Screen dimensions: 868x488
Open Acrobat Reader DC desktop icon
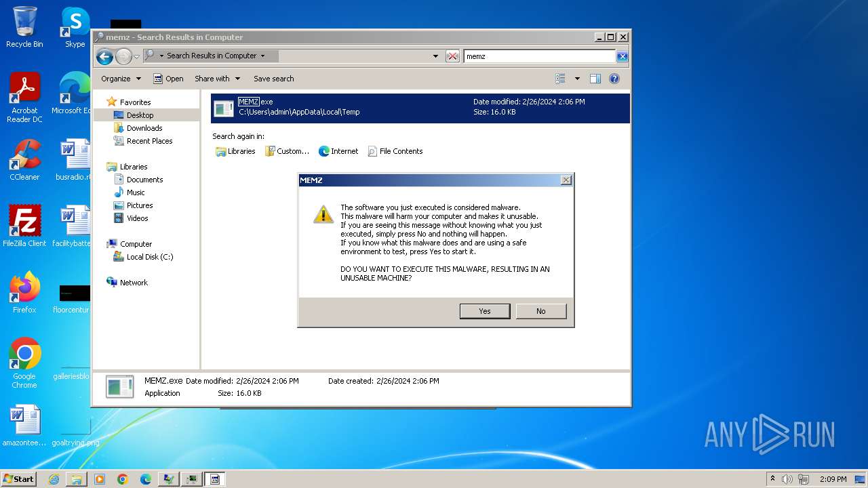coord(24,98)
